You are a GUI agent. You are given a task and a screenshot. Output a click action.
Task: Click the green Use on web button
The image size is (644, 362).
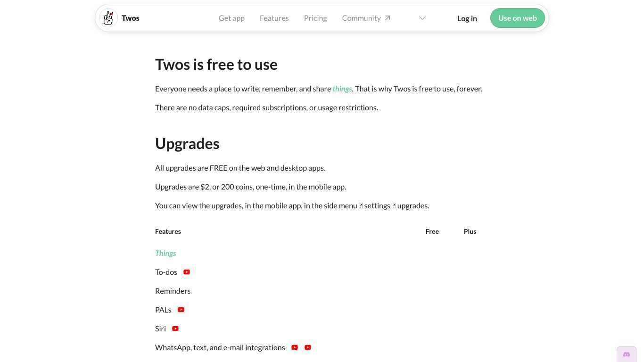coord(518,18)
